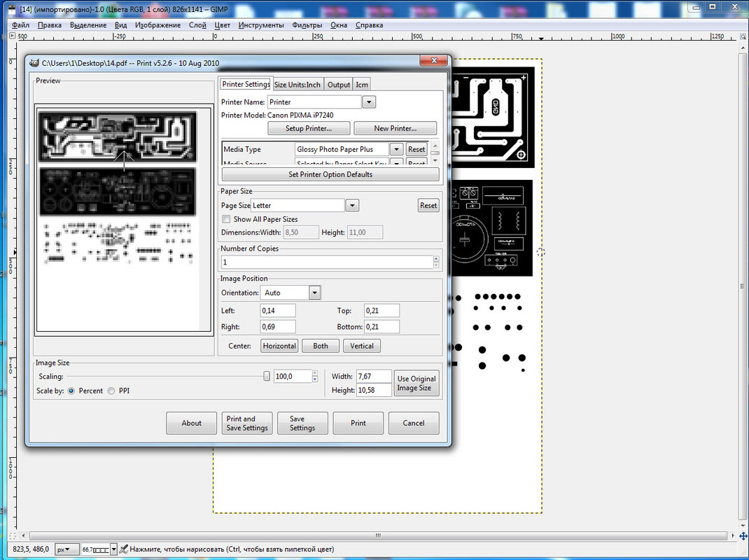
Task: Click the pencil tool icon in status bar
Action: point(124,549)
